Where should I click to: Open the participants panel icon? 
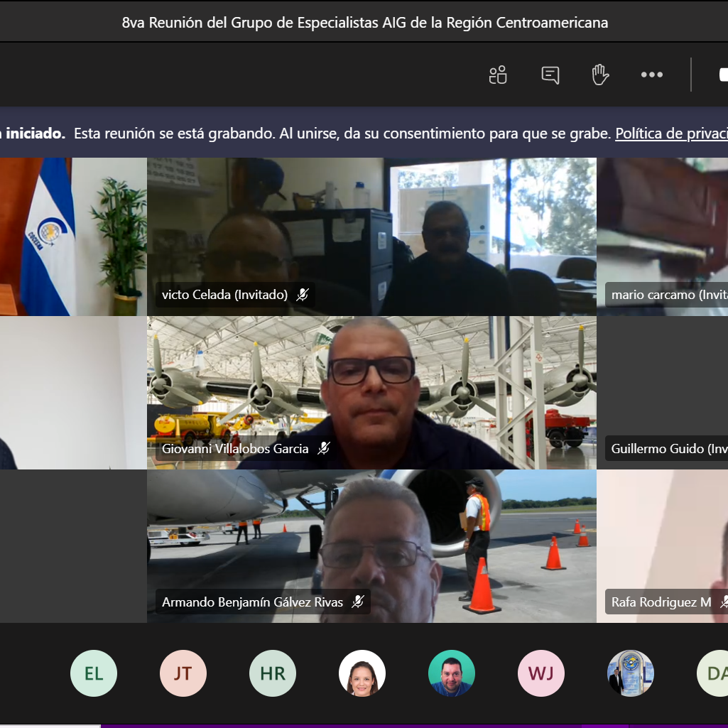point(498,75)
